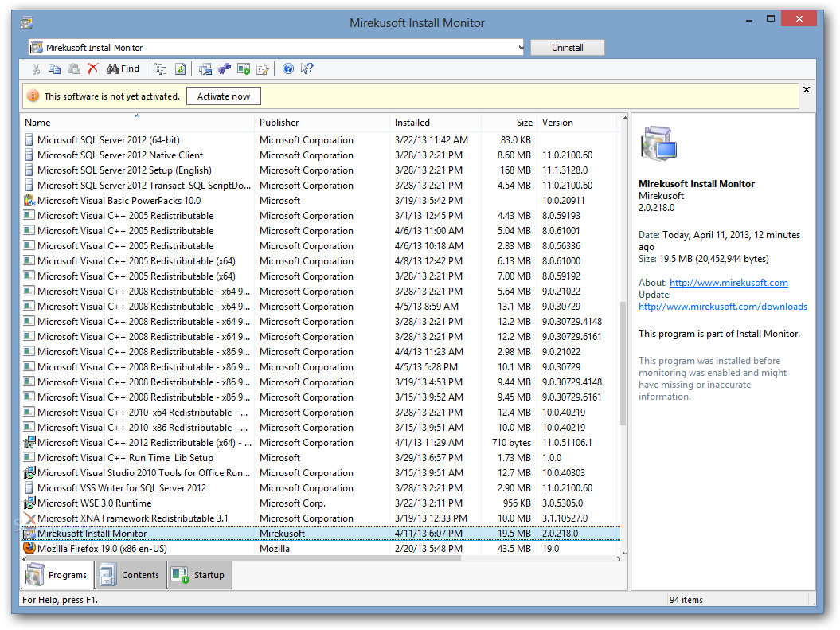This screenshot has height=630, width=840.
Task: Click the large program icon in details pane
Action: click(x=658, y=143)
